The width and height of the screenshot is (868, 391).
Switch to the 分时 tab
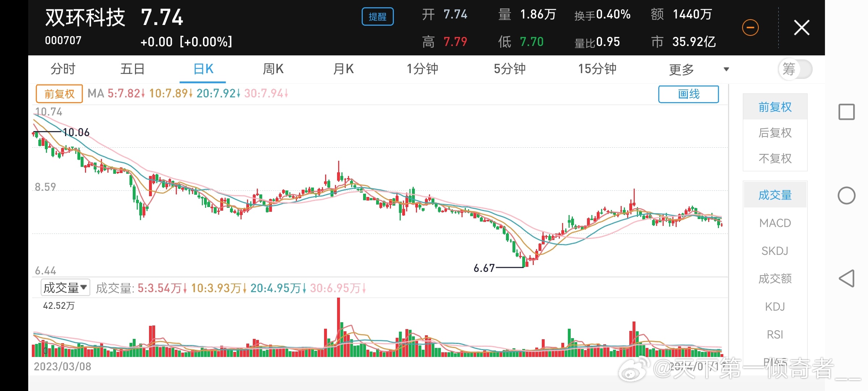[63, 69]
